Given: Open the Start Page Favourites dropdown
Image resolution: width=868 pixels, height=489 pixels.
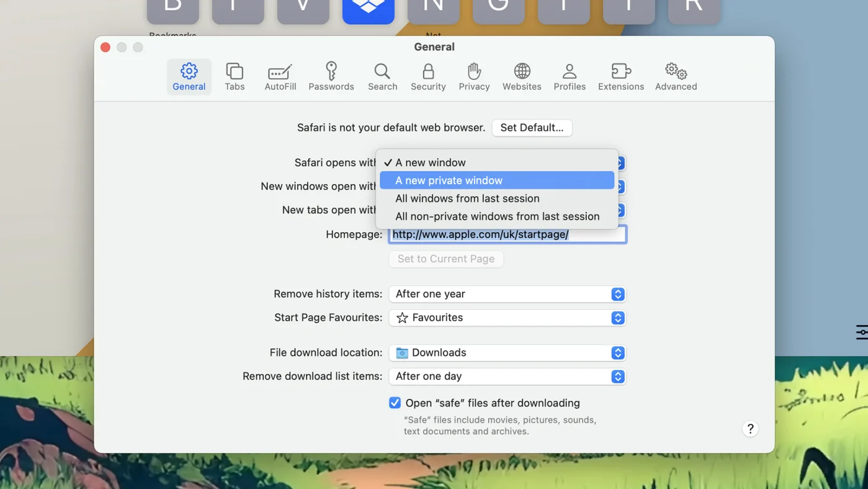Looking at the screenshot, I should coord(507,318).
